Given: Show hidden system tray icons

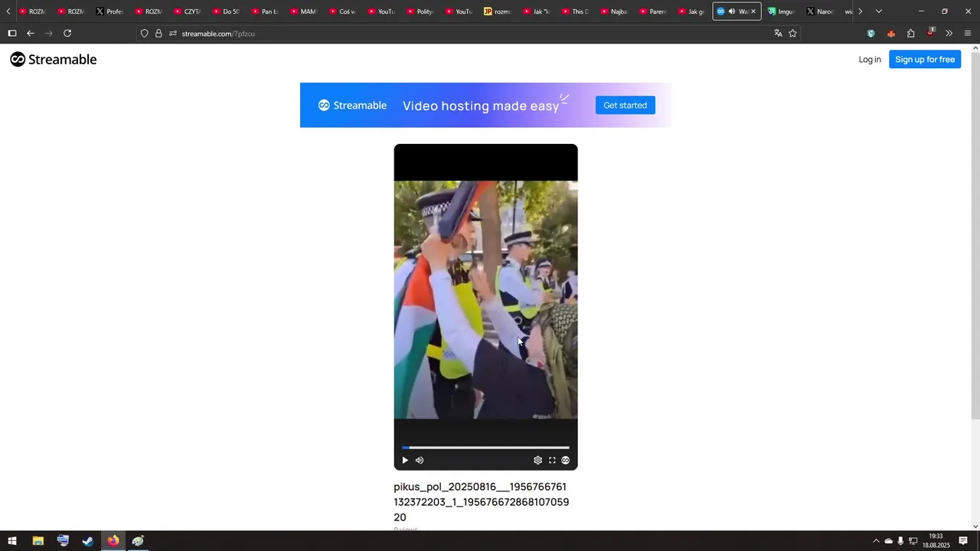Looking at the screenshot, I should click(x=876, y=541).
